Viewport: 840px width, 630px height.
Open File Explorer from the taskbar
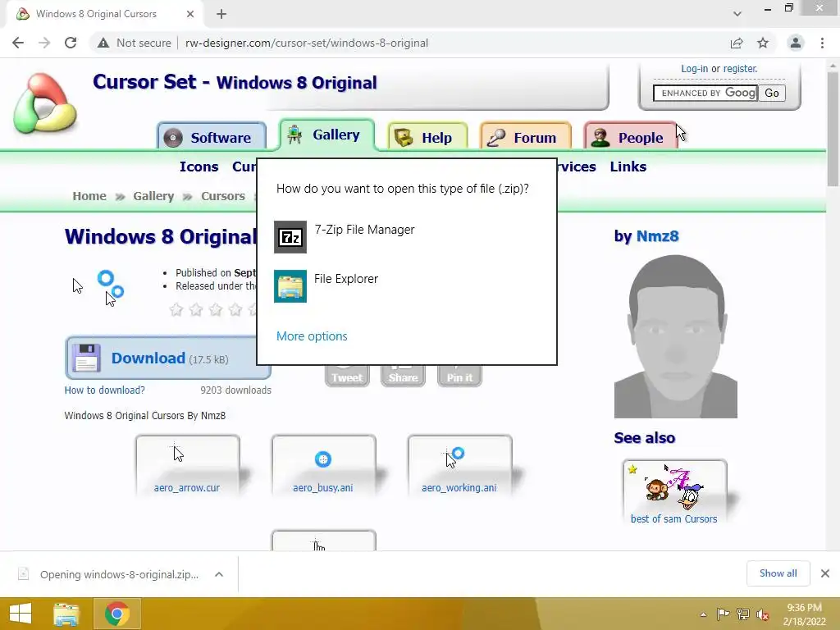point(66,614)
